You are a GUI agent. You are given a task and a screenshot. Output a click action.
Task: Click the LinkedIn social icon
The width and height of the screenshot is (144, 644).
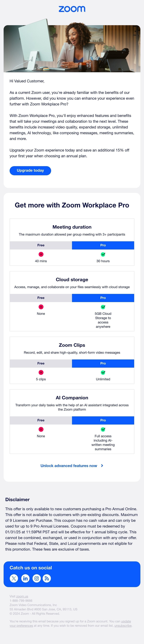(25, 578)
